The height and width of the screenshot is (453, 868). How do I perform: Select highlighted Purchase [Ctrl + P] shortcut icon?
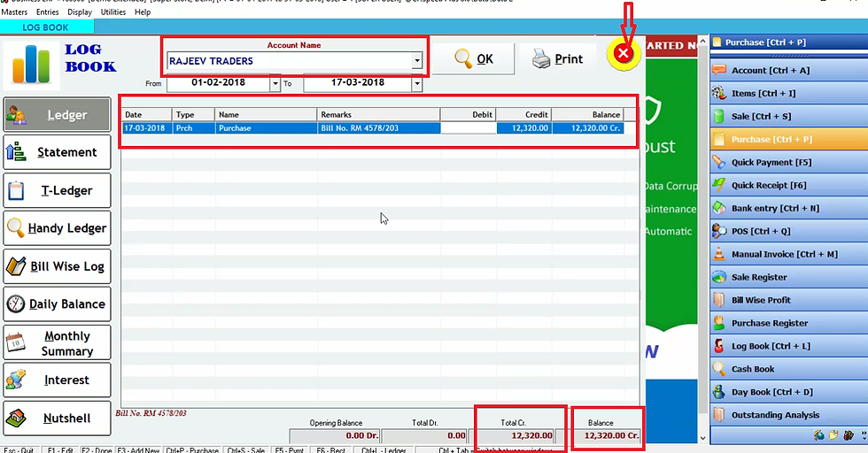click(x=719, y=140)
